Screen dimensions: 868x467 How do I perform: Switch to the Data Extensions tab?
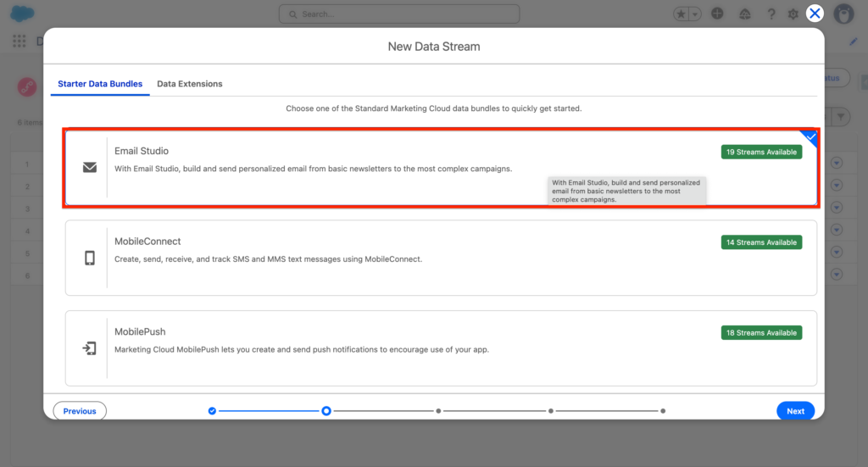pyautogui.click(x=190, y=84)
